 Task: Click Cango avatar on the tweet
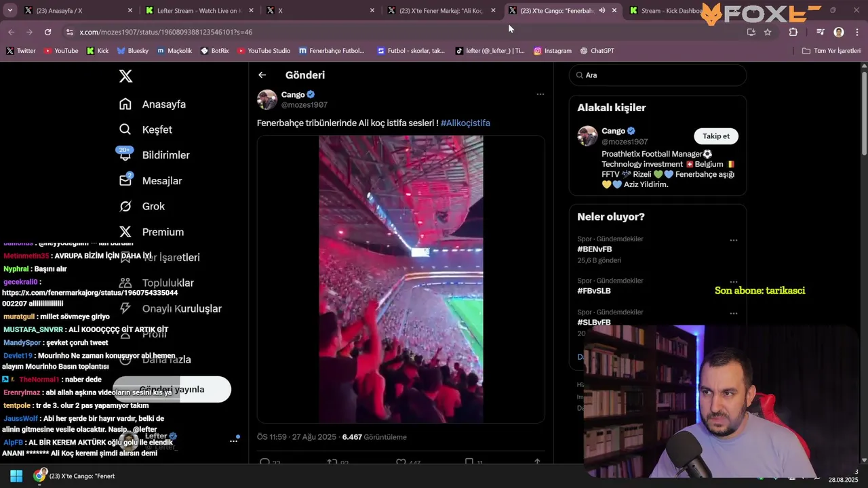tap(267, 100)
